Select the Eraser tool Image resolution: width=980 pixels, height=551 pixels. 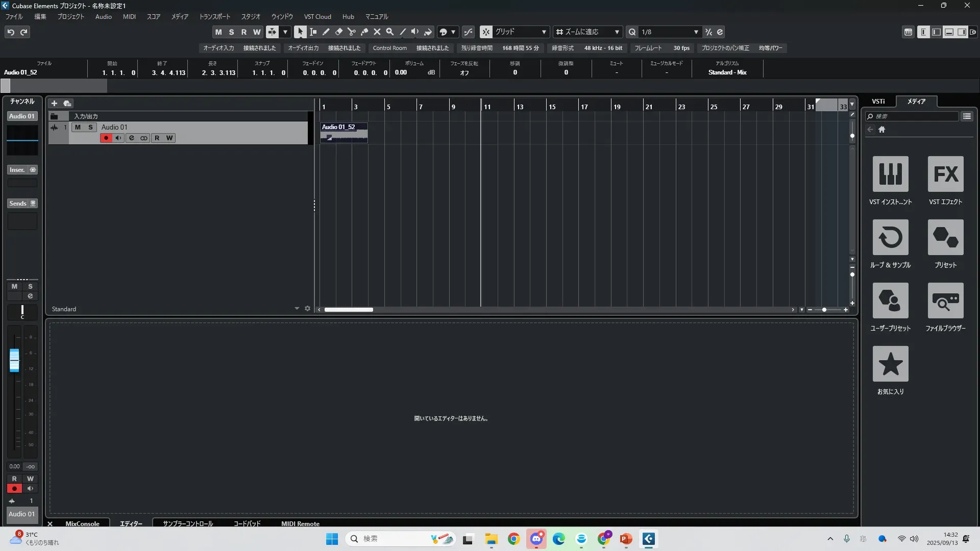click(x=338, y=32)
